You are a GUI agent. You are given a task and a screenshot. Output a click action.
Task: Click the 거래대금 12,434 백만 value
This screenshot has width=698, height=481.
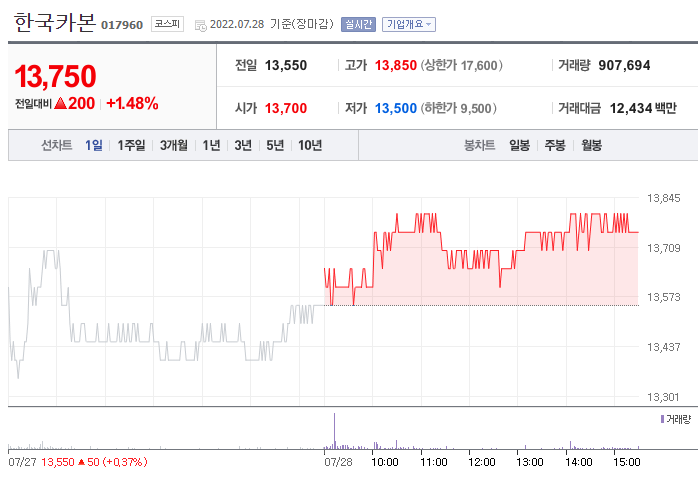point(643,108)
